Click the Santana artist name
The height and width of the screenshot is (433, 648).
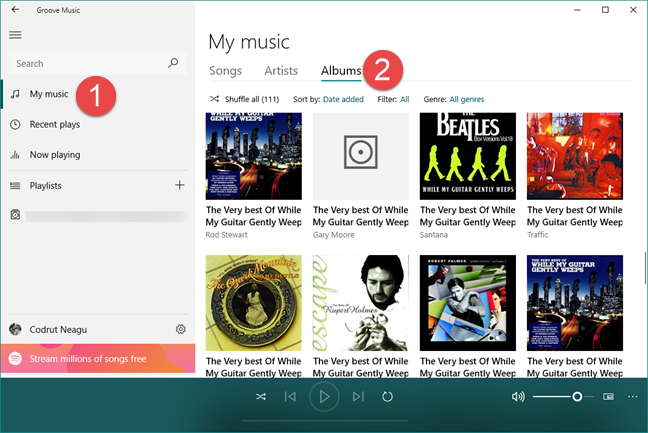434,235
